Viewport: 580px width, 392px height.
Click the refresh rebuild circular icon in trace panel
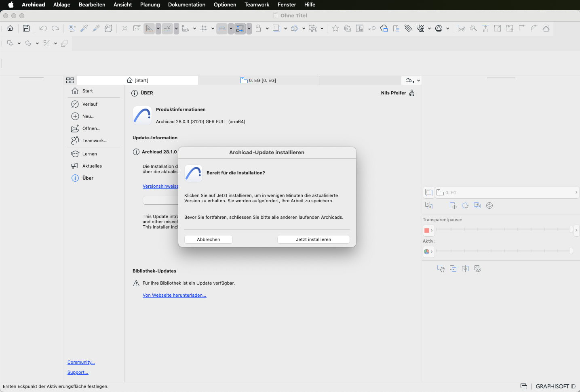pos(489,205)
